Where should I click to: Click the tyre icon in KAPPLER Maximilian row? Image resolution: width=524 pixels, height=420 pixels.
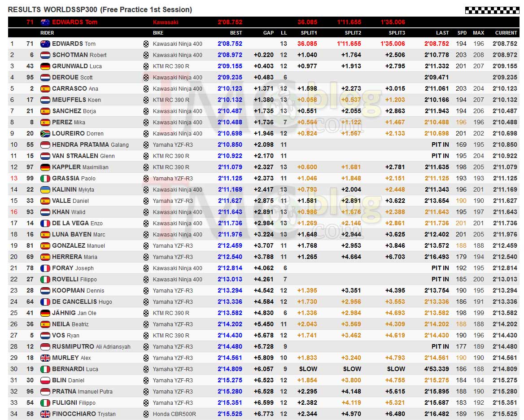[x=146, y=167]
